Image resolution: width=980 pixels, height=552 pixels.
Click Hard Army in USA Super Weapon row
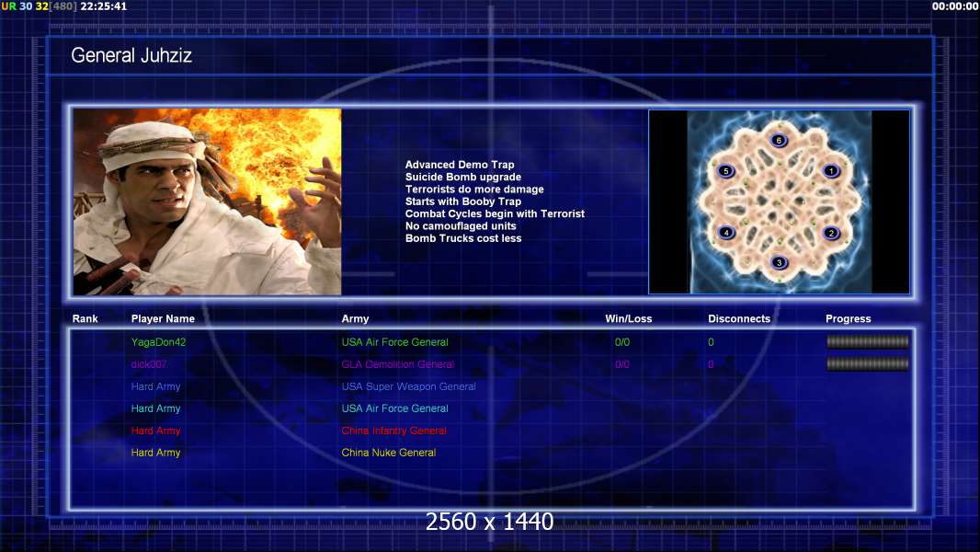[155, 386]
